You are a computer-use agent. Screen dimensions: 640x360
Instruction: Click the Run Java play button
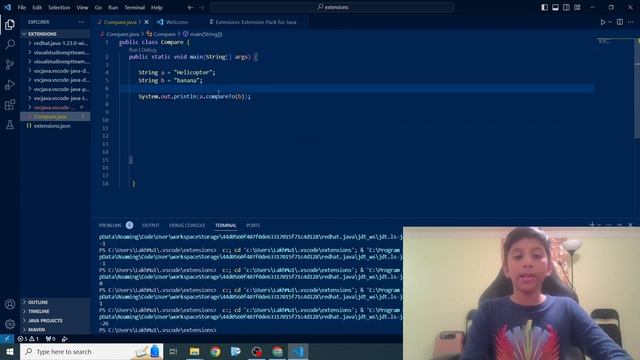pyautogui.click(x=603, y=22)
